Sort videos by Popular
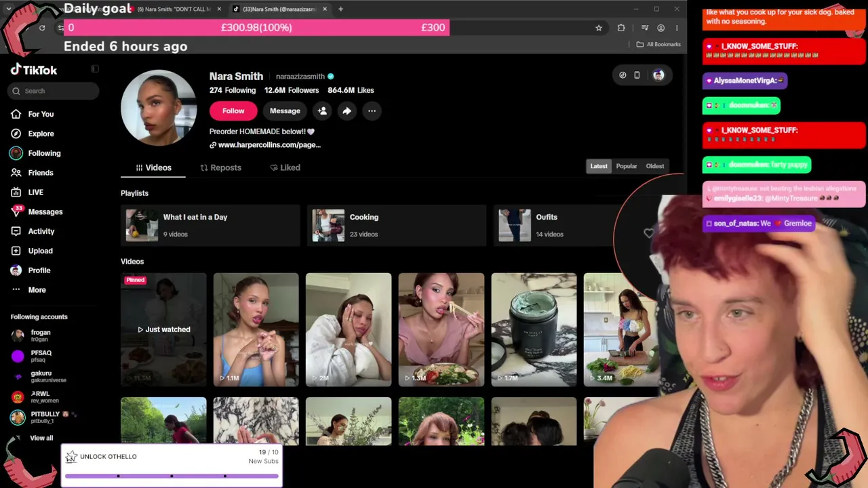This screenshot has height=488, width=868. click(627, 166)
